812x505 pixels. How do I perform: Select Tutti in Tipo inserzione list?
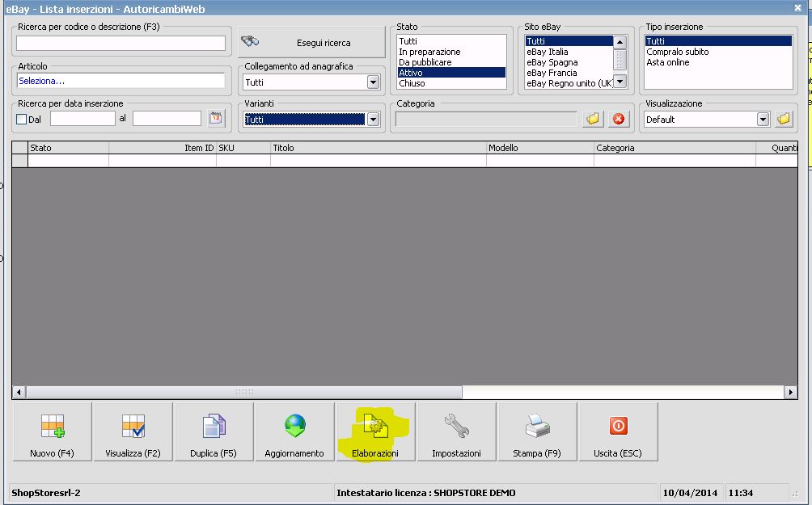point(718,41)
